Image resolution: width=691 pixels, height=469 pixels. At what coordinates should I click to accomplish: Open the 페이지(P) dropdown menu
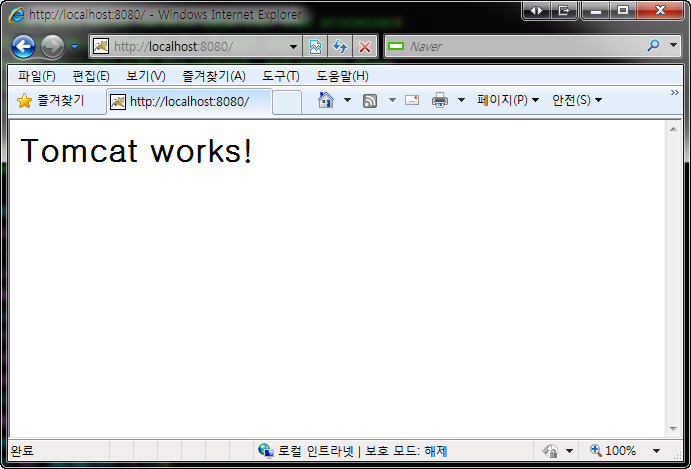click(x=508, y=100)
